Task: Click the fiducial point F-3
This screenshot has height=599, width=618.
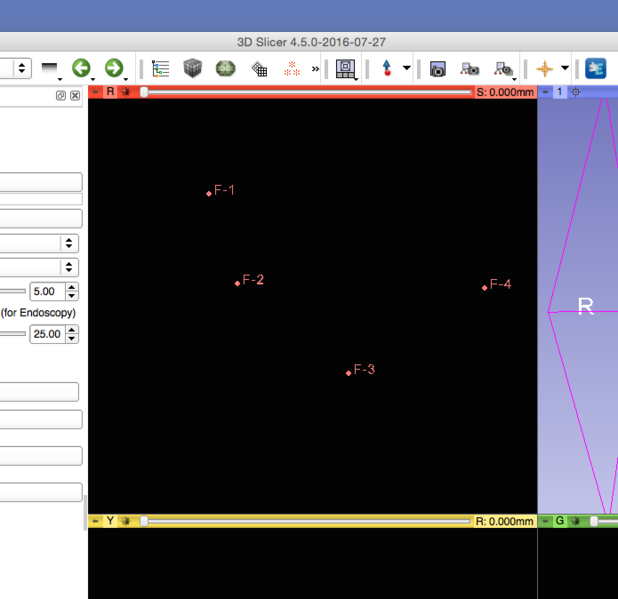Action: pos(349,372)
